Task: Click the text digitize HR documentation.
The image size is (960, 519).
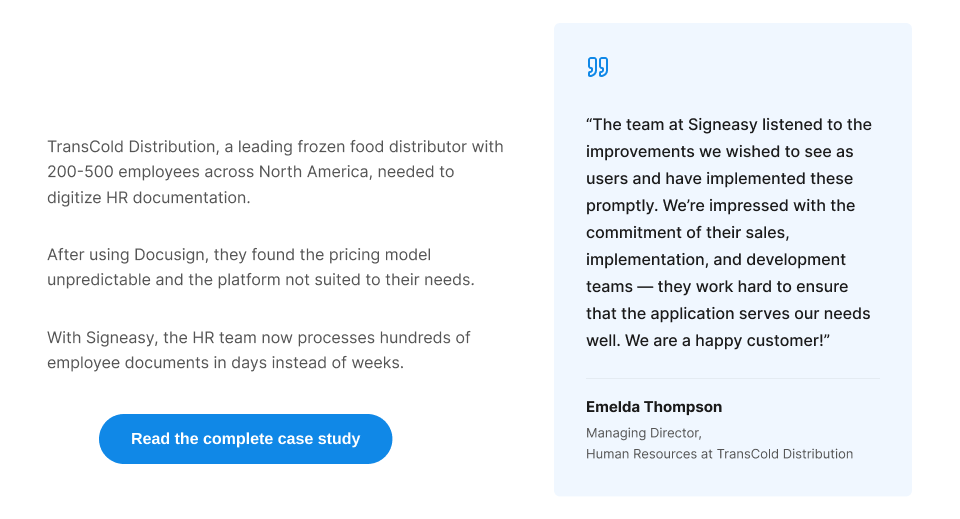Action: pyautogui.click(x=149, y=198)
